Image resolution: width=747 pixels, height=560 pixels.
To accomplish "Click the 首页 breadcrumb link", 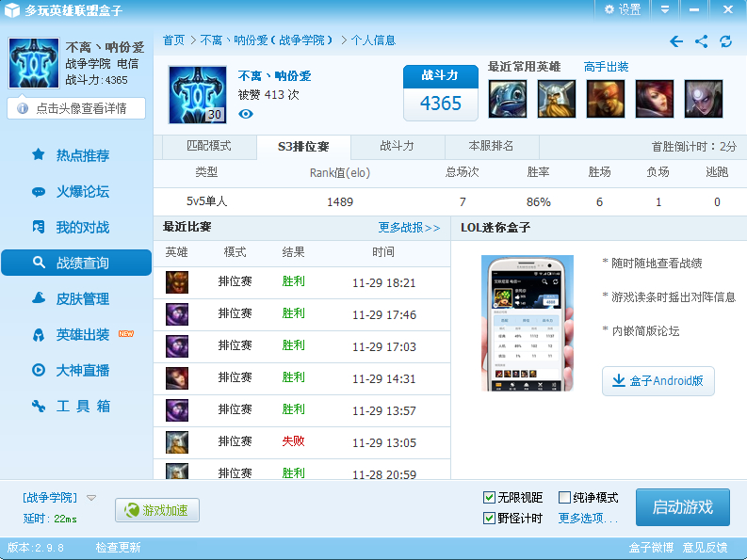I will click(173, 40).
